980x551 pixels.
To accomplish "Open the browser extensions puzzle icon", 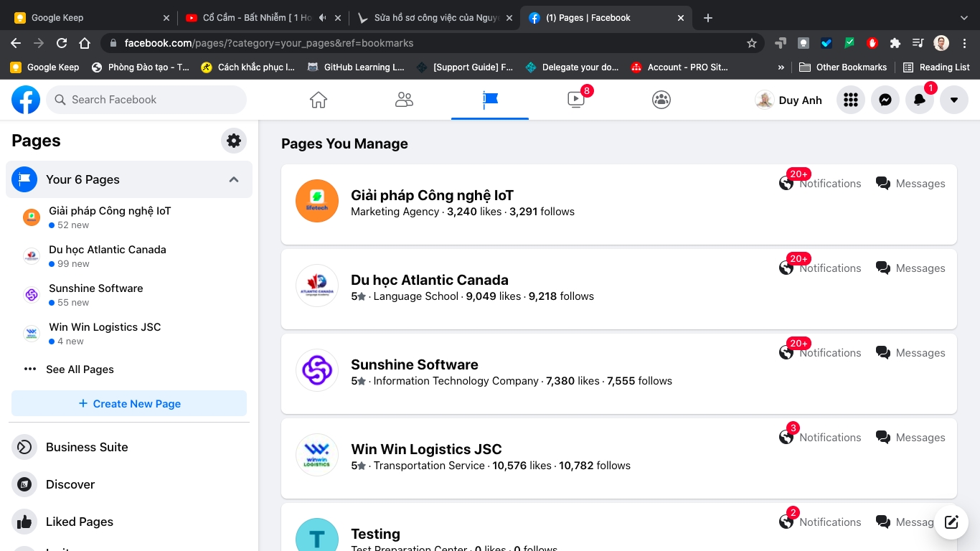I will [895, 43].
